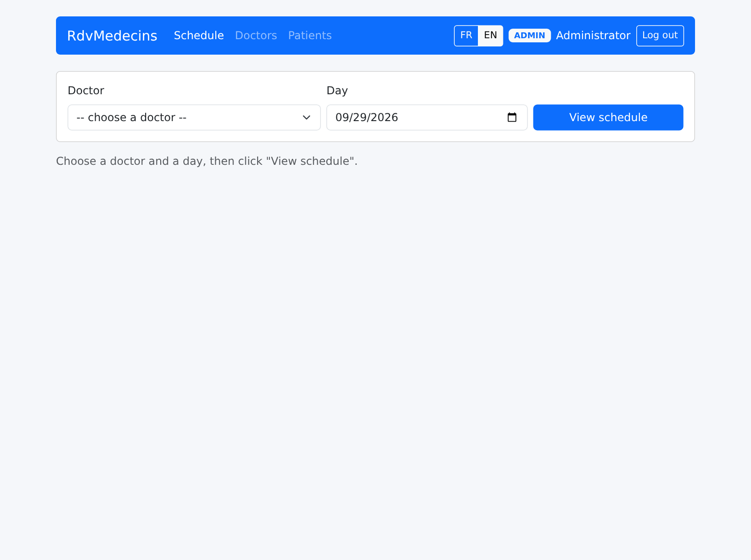
Task: Click the date text 09/29/2026 in Day field
Action: pyautogui.click(x=367, y=117)
